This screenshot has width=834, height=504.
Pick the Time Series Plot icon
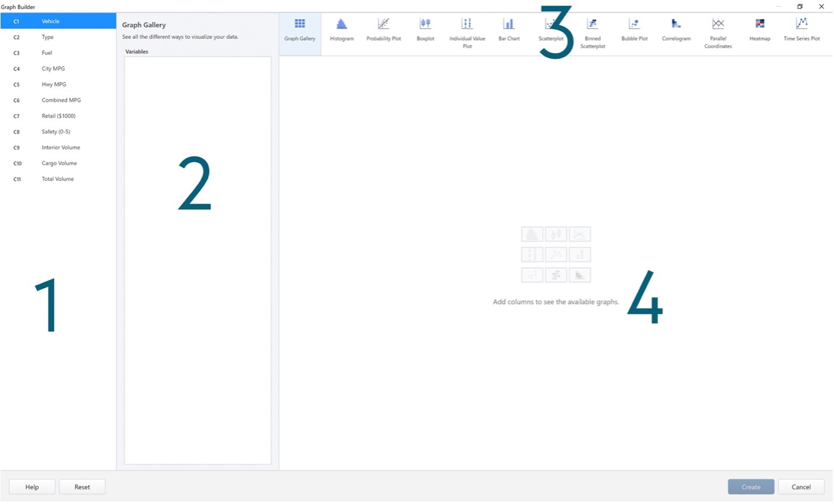(801, 29)
